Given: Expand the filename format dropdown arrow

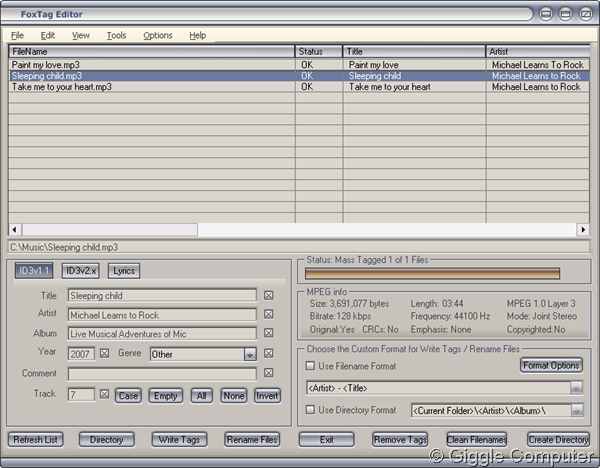Looking at the screenshot, I should [x=576, y=388].
